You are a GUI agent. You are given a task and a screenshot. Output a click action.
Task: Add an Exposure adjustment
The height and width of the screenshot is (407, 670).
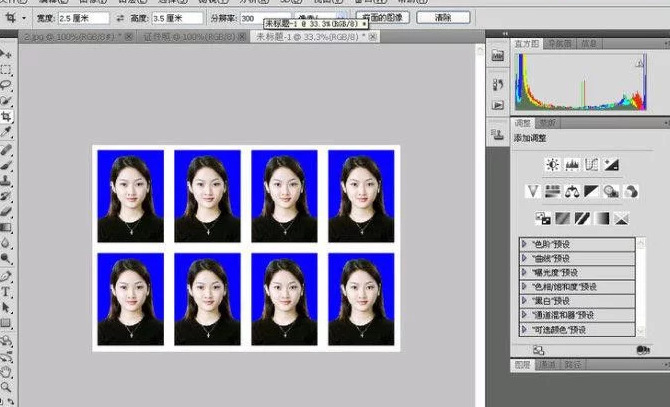click(x=611, y=165)
